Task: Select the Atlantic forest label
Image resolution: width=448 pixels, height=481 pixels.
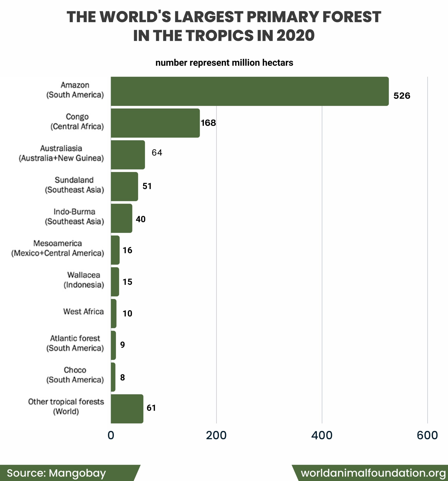Action: [x=75, y=343]
